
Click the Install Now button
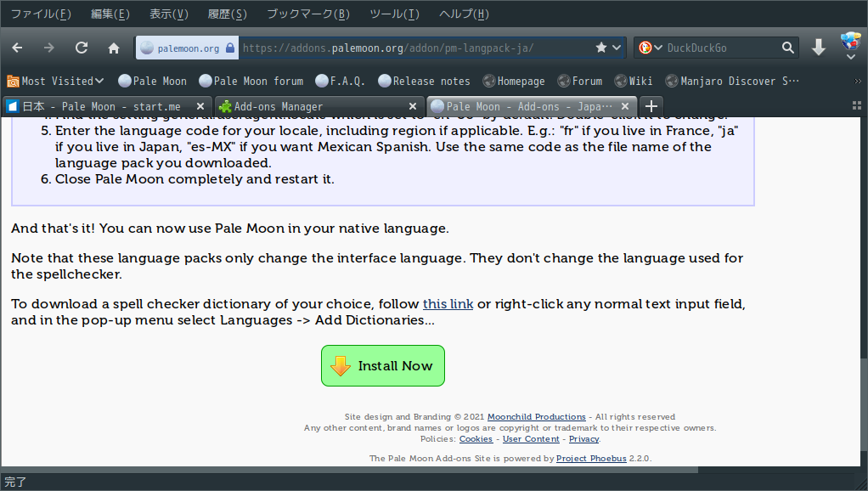pyautogui.click(x=383, y=366)
